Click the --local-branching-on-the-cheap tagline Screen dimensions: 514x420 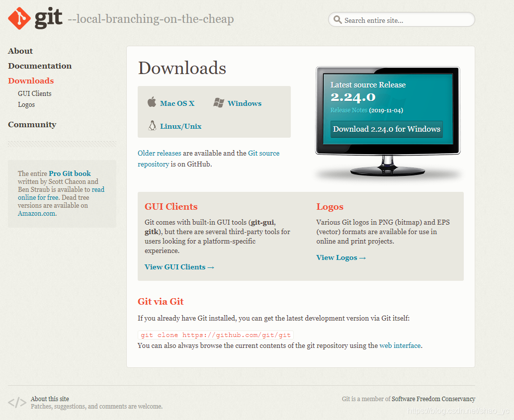point(151,19)
